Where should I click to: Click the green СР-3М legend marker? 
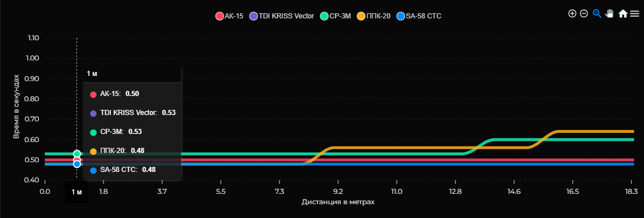324,17
